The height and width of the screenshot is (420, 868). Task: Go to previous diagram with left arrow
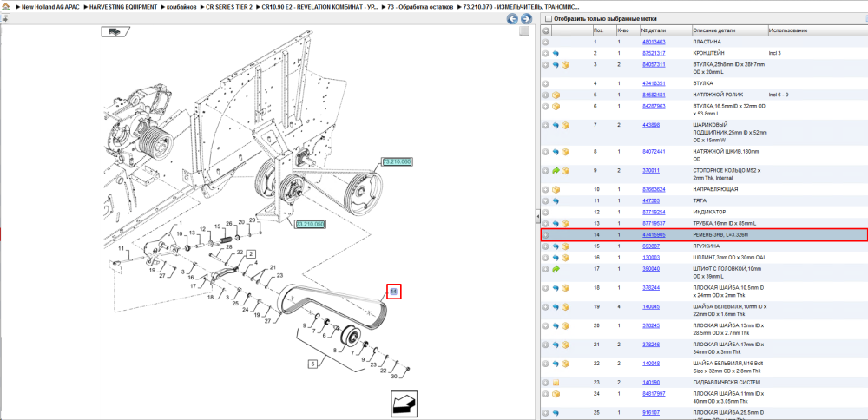512,19
